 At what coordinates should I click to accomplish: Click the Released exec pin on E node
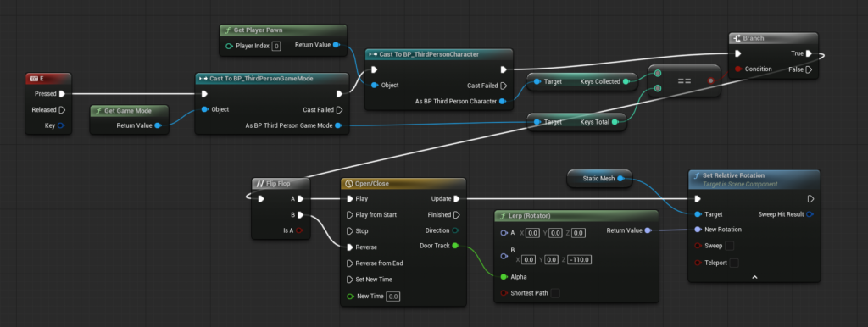tap(62, 109)
